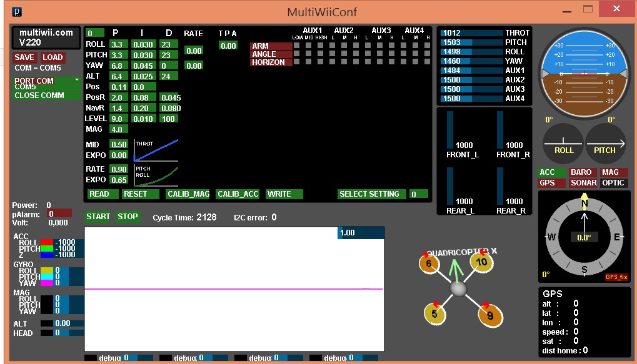This screenshot has width=637, height=364.
Task: Start magnetometer calibration with CALIB_MAG
Action: click(x=187, y=194)
